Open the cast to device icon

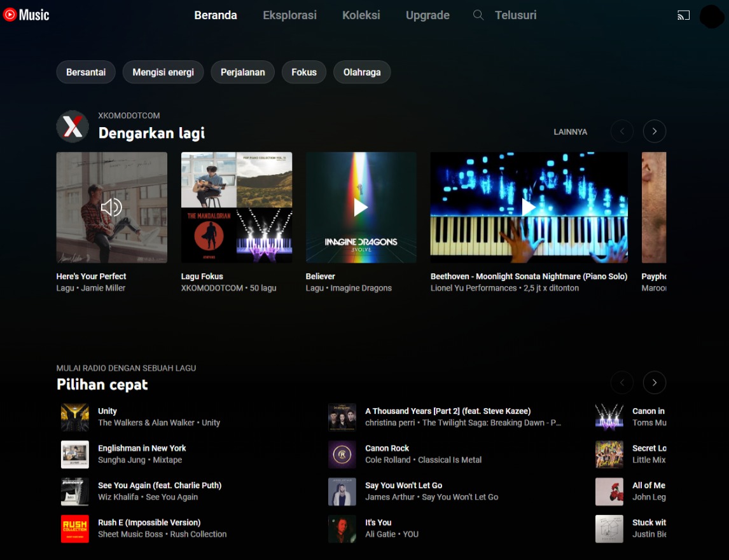(x=683, y=15)
